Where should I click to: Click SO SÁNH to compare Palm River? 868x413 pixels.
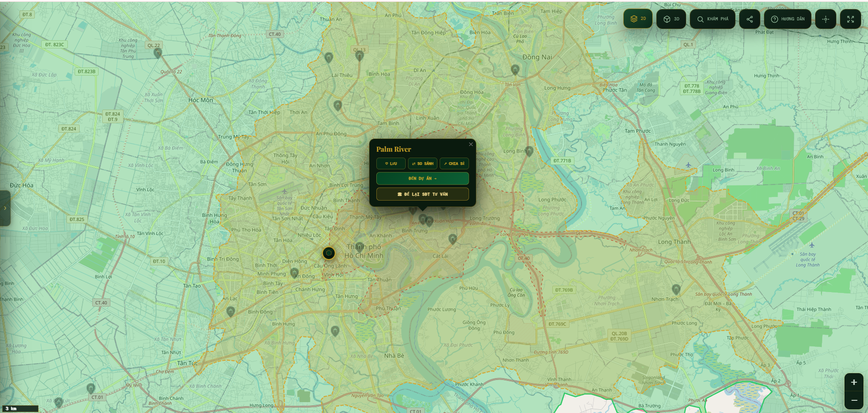point(422,163)
